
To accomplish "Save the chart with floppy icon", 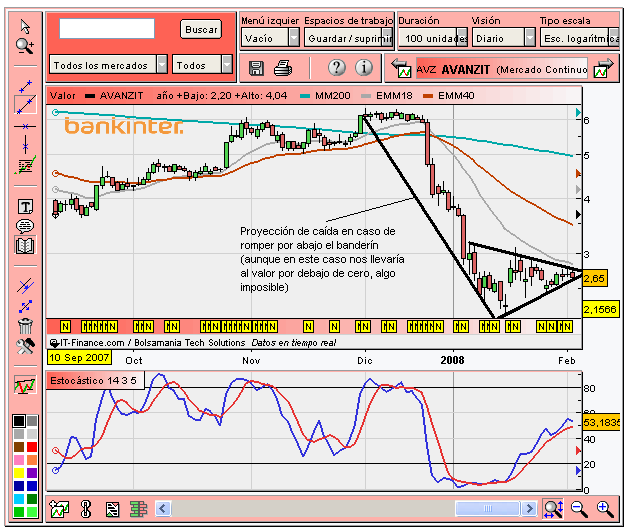I will (256, 68).
